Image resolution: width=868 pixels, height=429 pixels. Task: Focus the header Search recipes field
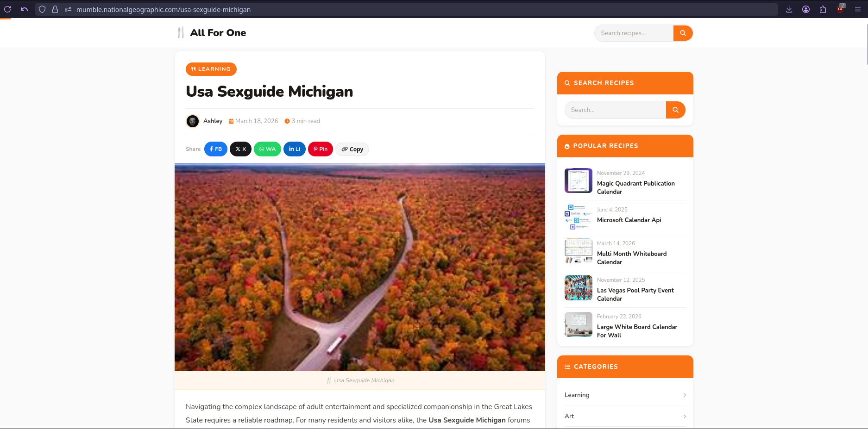[634, 33]
